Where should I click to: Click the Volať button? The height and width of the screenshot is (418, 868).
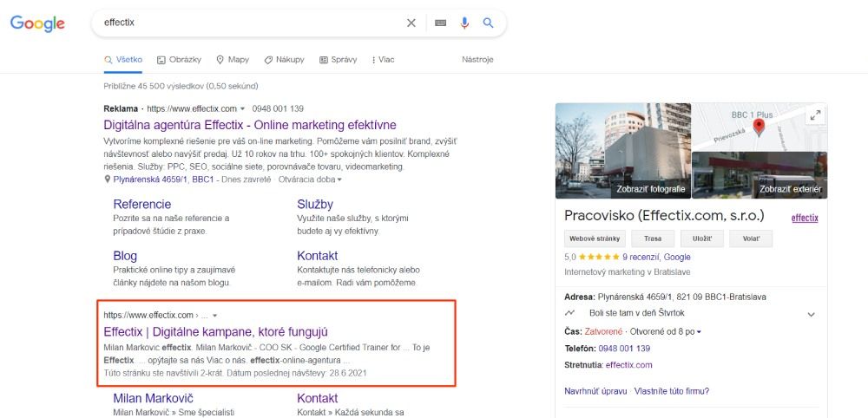(x=751, y=238)
